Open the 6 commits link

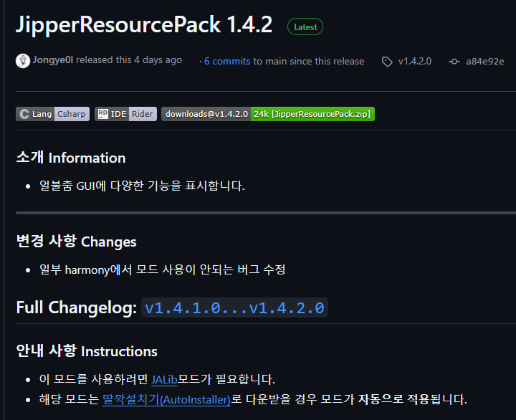point(227,61)
